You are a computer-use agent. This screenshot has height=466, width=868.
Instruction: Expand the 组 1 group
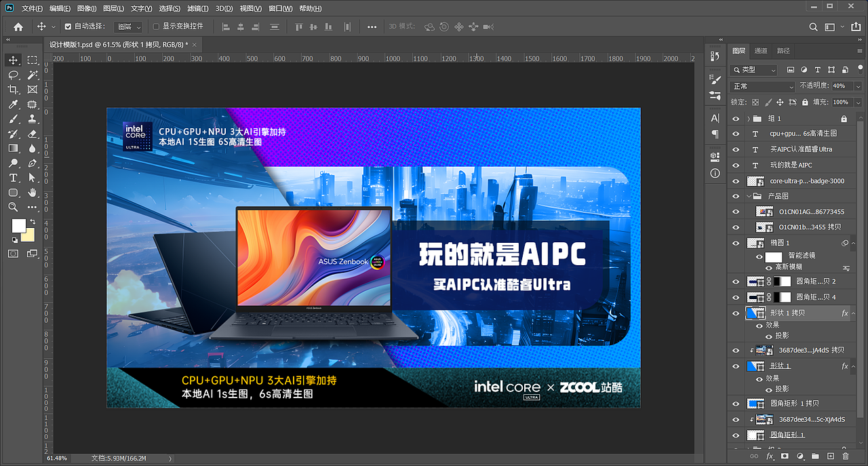coord(749,118)
